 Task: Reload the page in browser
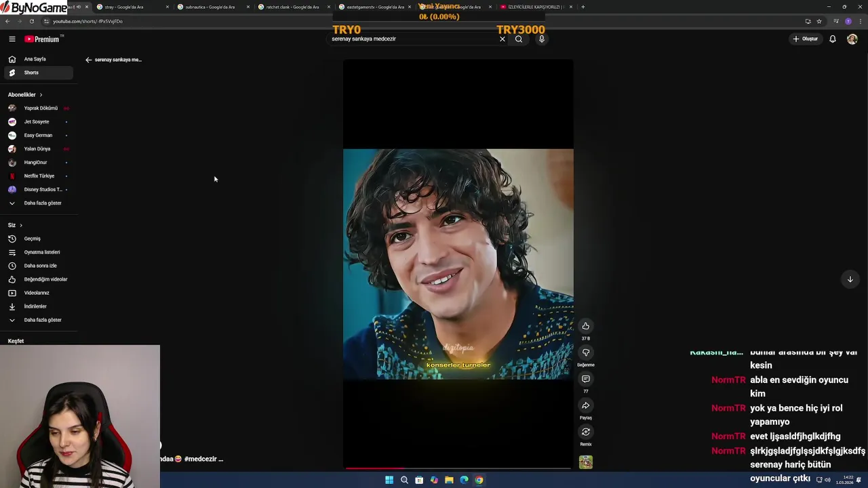pos(31,21)
